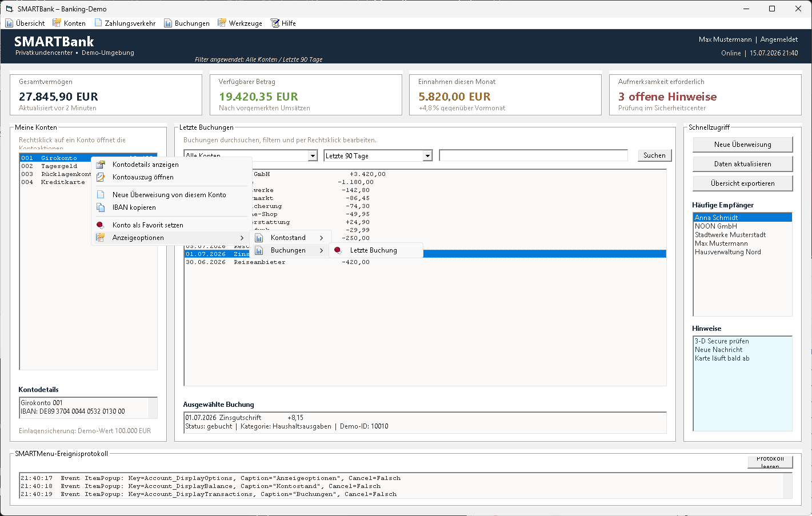Image resolution: width=812 pixels, height=516 pixels.
Task: Select recipient NOON GmbH
Action: tap(742, 226)
